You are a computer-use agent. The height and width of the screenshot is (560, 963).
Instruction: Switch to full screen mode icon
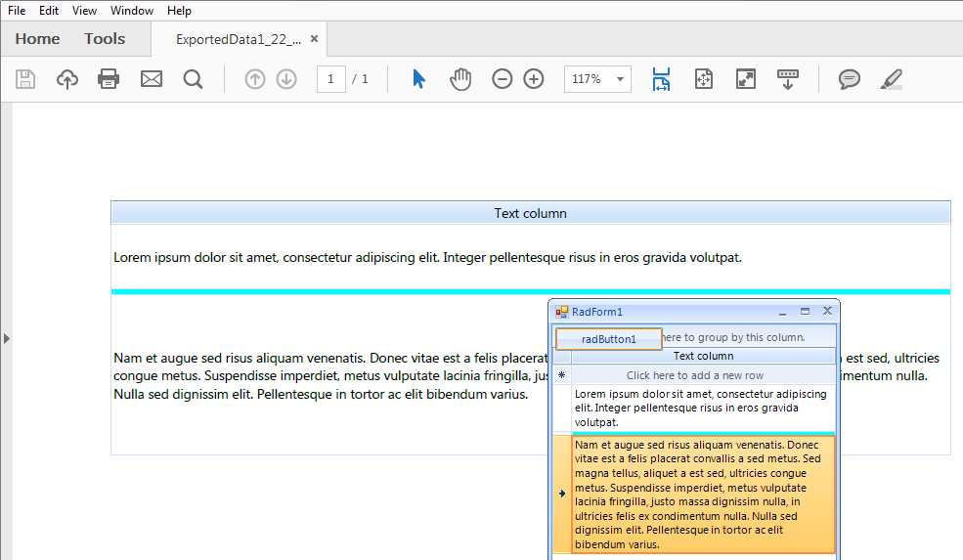coord(746,79)
